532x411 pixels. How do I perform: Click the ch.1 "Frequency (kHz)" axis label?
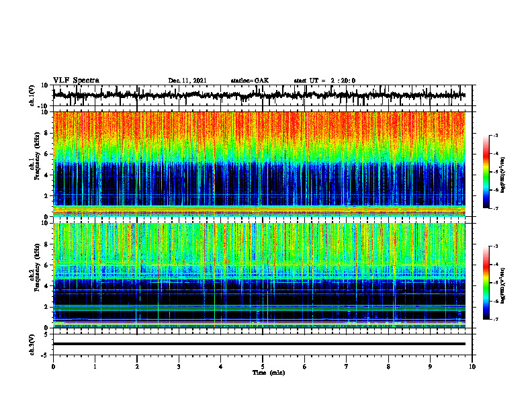tap(37, 154)
